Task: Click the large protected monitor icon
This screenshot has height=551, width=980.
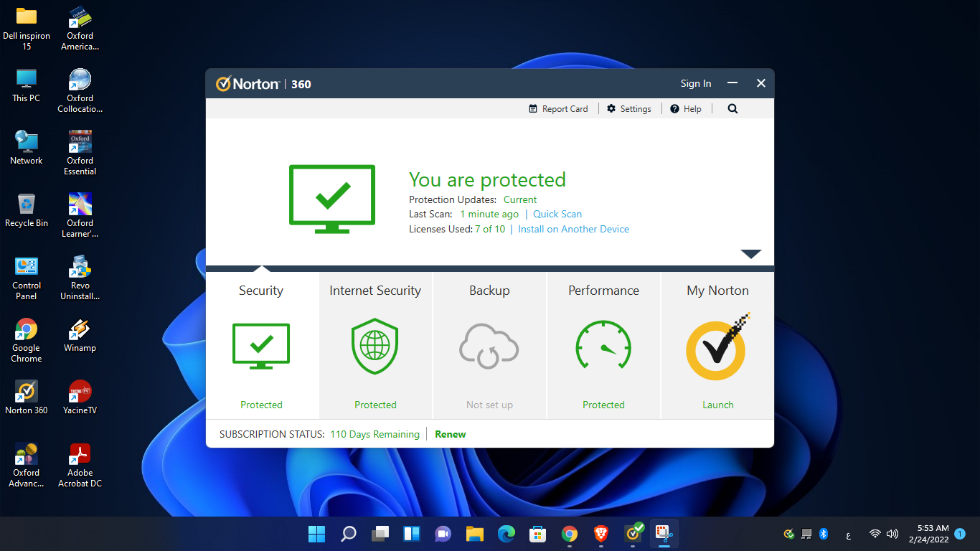Action: (332, 199)
